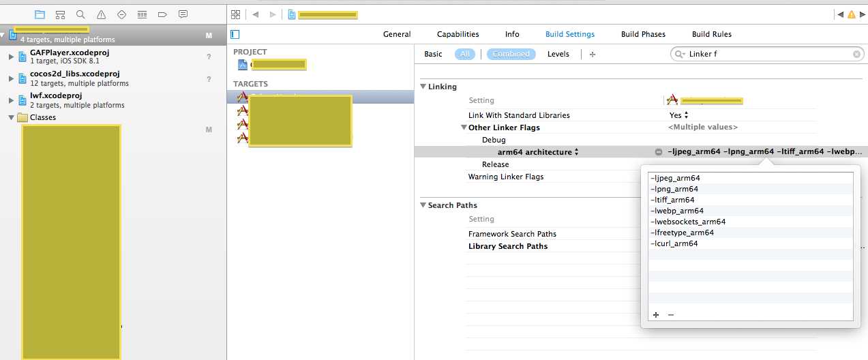Click the yellow warning issue icon
This screenshot has width=868, height=360.
click(x=851, y=14)
